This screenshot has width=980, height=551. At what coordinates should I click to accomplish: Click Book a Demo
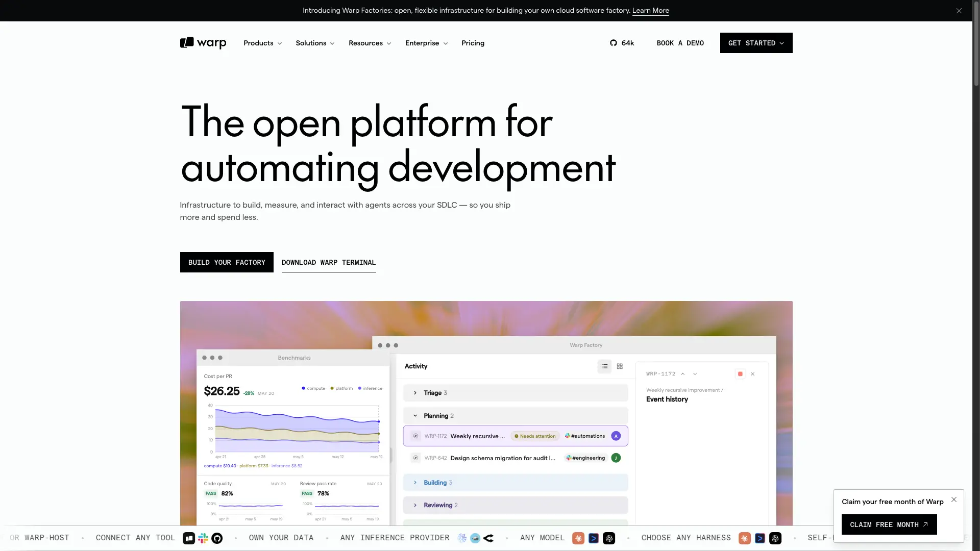pyautogui.click(x=680, y=43)
